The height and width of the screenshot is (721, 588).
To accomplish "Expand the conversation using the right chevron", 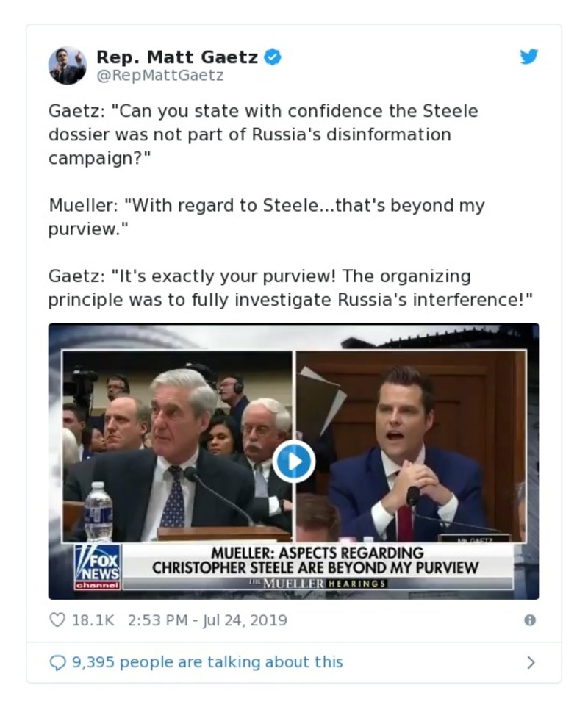I will (x=531, y=662).
